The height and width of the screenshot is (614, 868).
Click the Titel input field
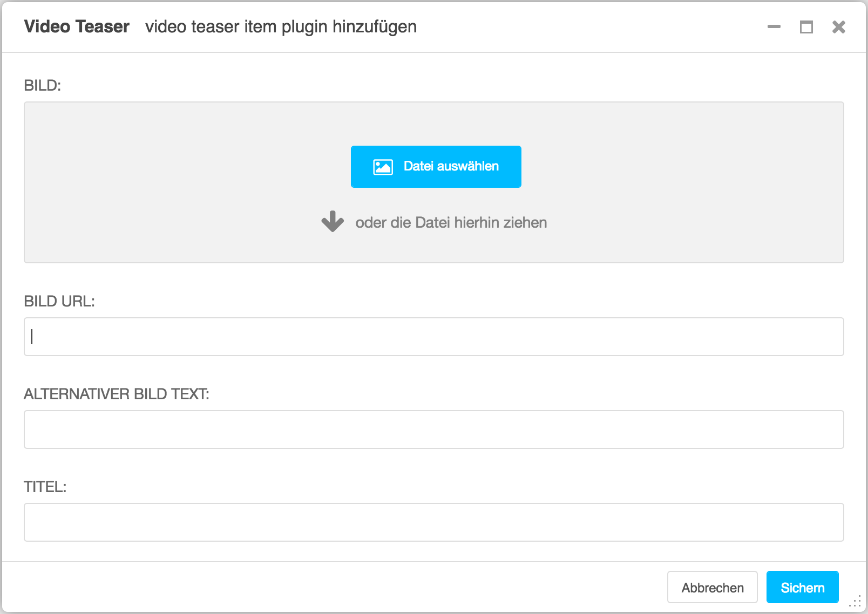(433, 522)
